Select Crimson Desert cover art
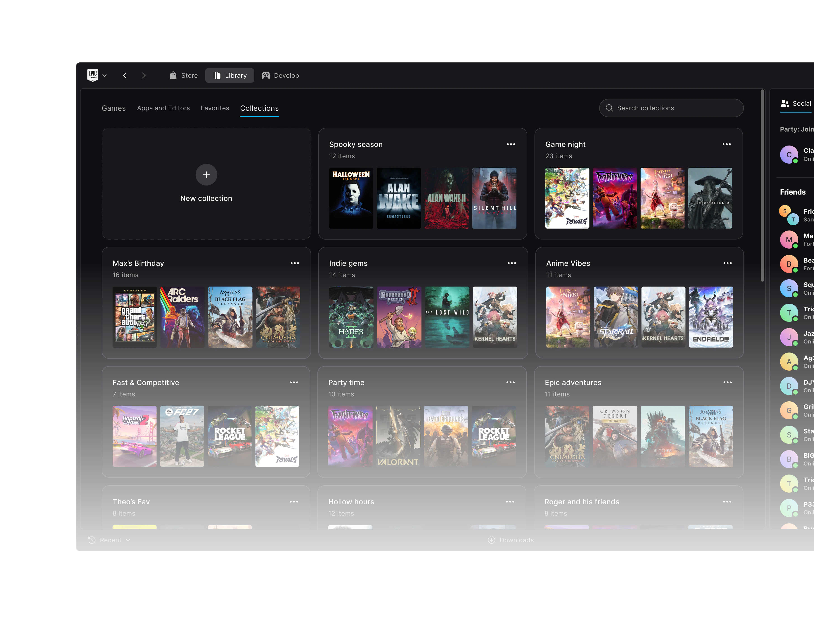Image resolution: width=814 pixels, height=644 pixels. [615, 436]
